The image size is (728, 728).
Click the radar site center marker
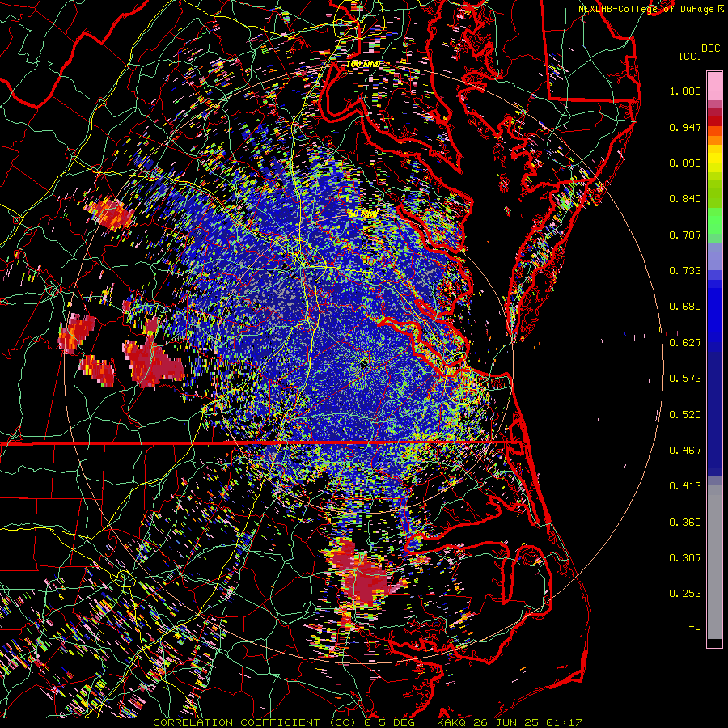(x=363, y=365)
